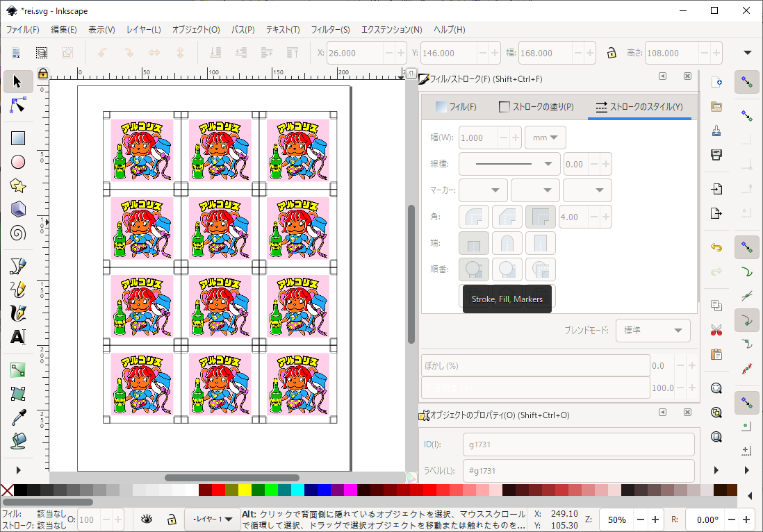This screenshot has width=763, height=532.
Task: Switch to the フィル(F) tab
Action: pyautogui.click(x=455, y=106)
